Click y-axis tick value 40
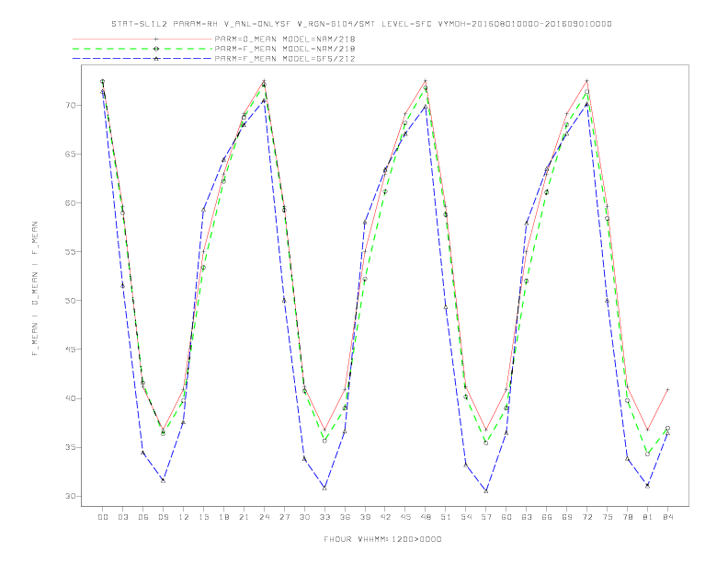Image resolution: width=728 pixels, height=563 pixels. [x=70, y=398]
